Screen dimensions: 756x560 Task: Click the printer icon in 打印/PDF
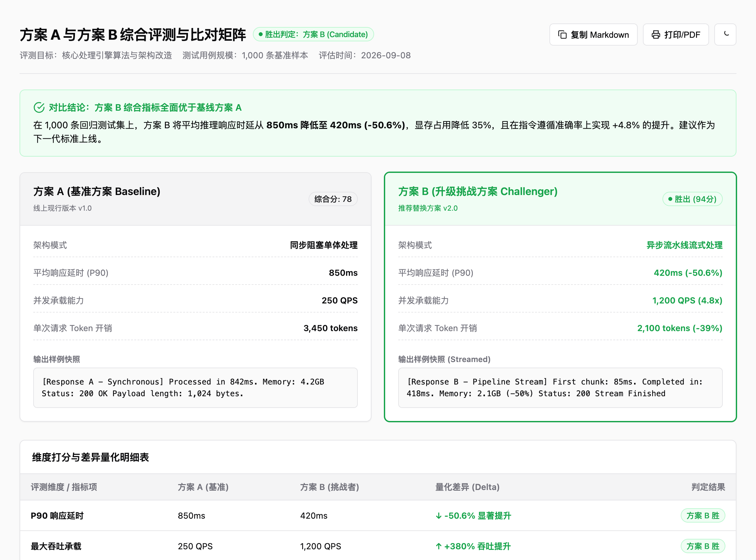click(x=656, y=35)
